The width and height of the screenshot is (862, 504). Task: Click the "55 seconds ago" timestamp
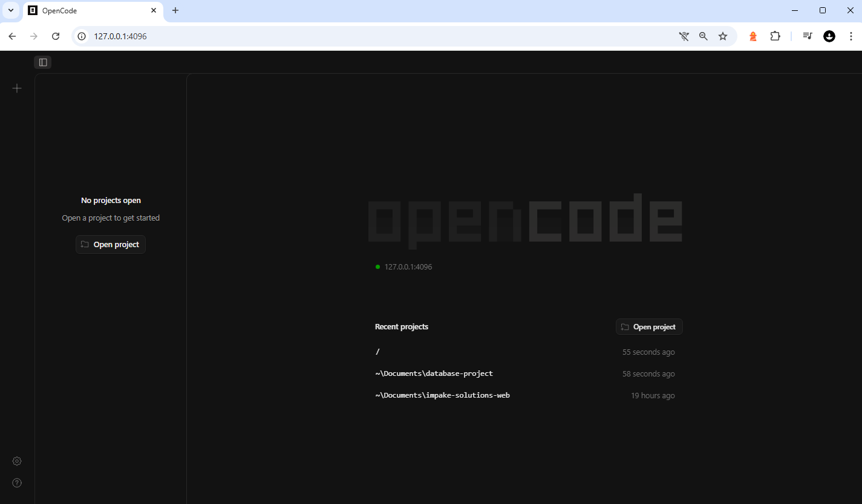click(648, 352)
